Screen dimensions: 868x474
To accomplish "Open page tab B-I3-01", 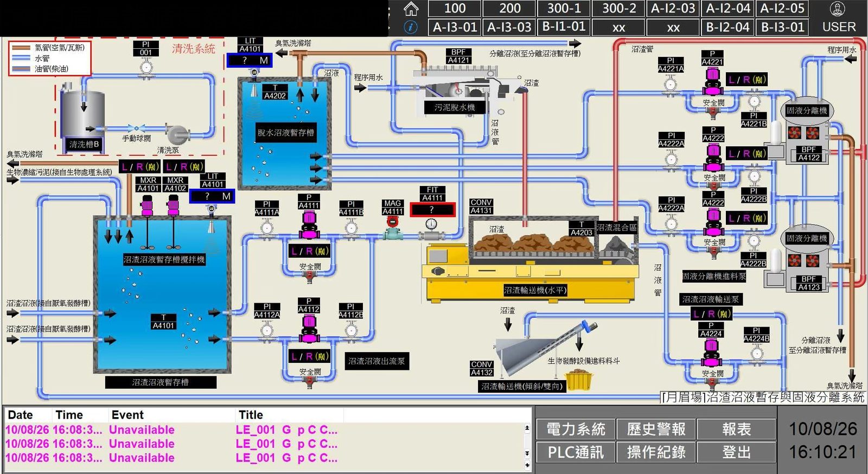I will 782,27.
